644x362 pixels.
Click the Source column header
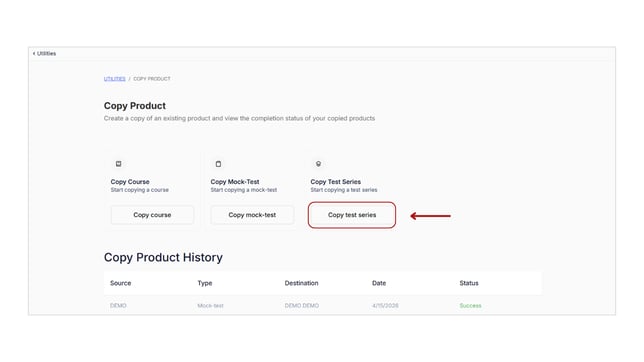click(x=120, y=283)
